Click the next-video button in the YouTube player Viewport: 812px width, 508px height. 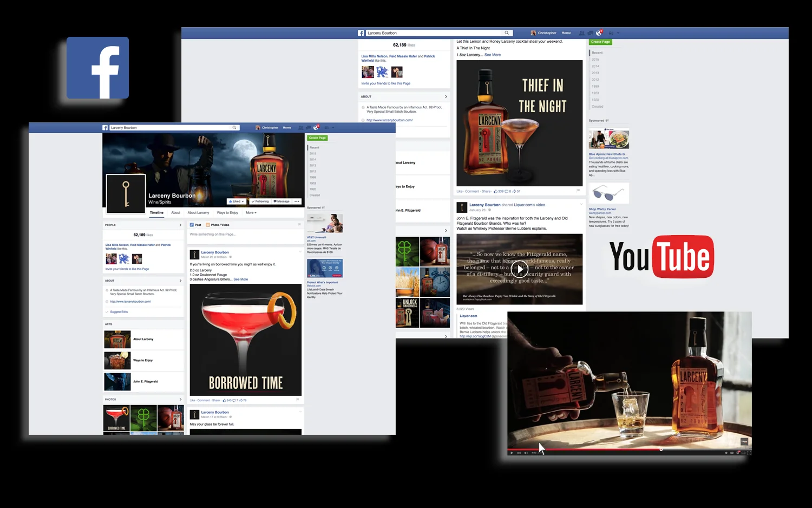click(x=519, y=453)
